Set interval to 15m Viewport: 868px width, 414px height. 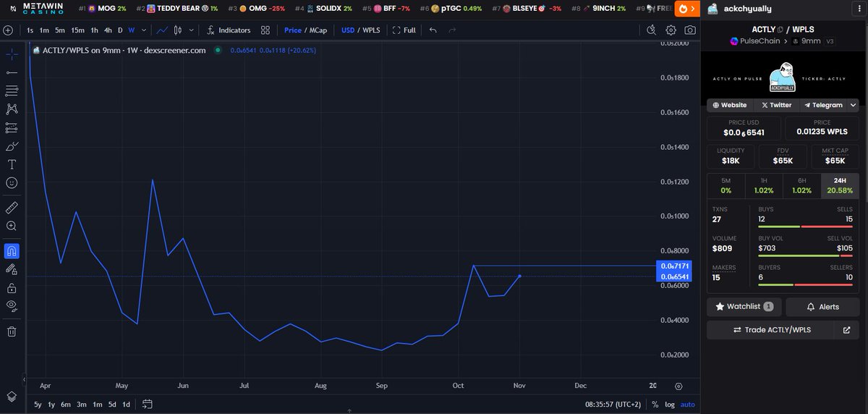click(77, 30)
